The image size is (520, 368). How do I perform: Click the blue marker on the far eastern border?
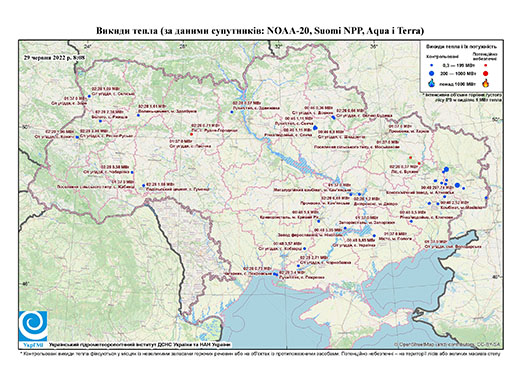pos(486,198)
